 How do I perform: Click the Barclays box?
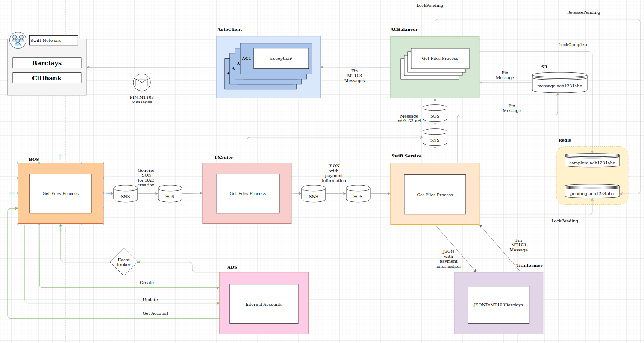point(47,63)
